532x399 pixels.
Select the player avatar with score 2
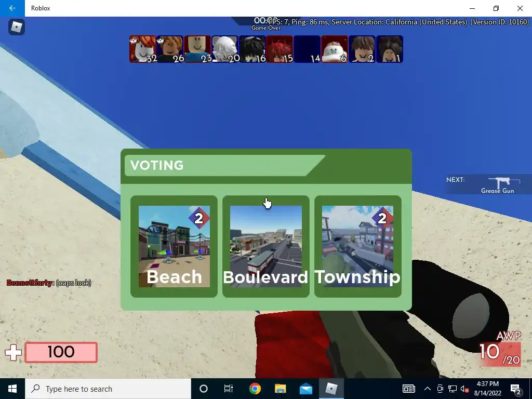(362, 49)
